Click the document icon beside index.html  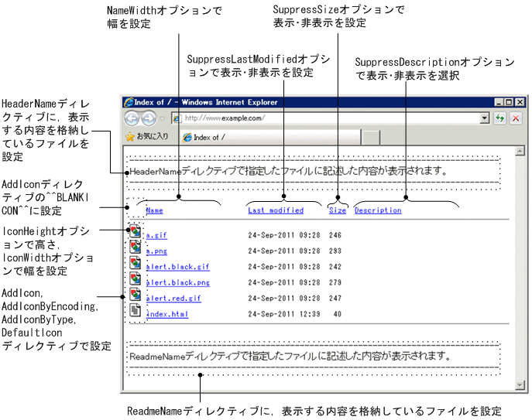pos(136,310)
